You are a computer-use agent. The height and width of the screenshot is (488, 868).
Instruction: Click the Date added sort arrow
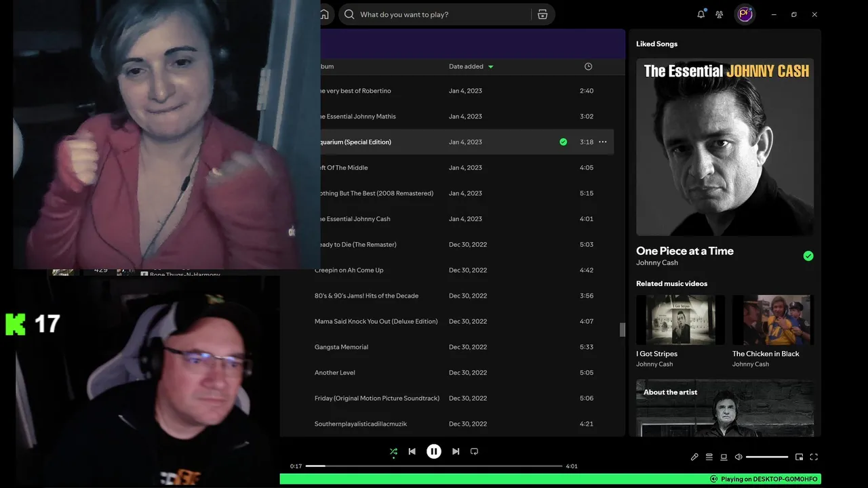[491, 66]
